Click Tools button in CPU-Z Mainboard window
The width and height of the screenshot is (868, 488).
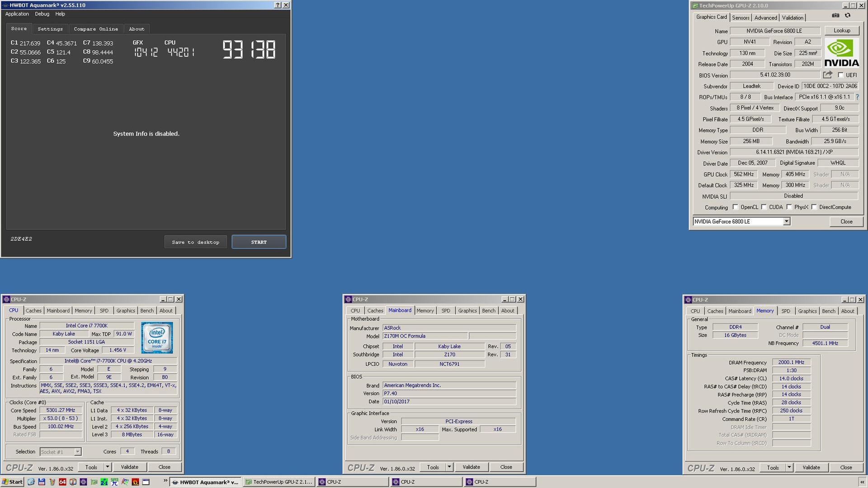click(433, 467)
